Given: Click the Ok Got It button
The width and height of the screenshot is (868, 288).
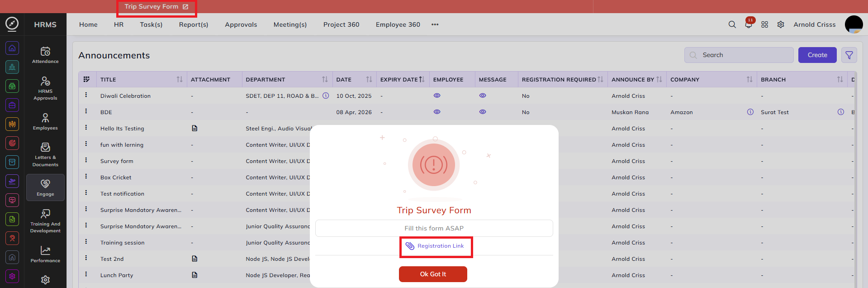Looking at the screenshot, I should (433, 274).
